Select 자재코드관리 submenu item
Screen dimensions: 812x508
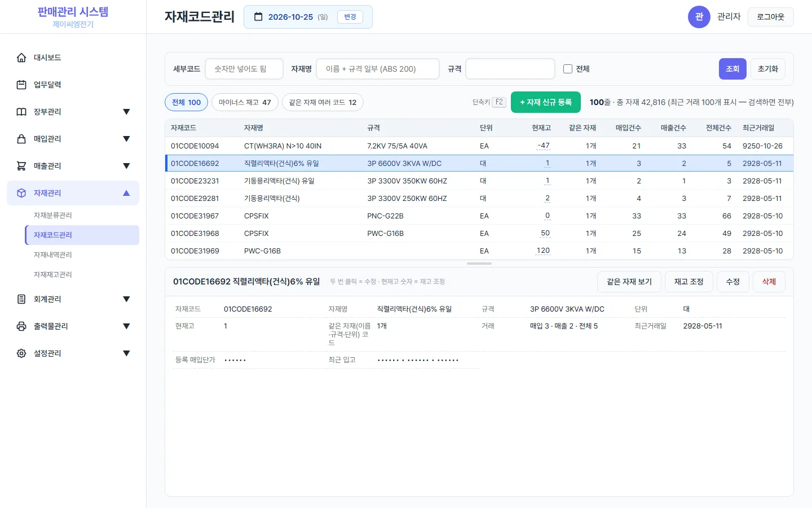[x=82, y=235]
